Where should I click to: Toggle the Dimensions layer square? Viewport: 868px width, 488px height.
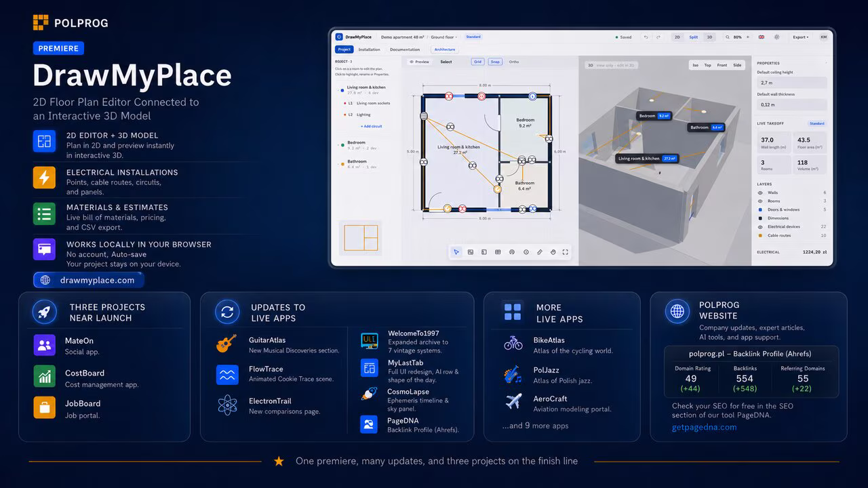tap(761, 218)
